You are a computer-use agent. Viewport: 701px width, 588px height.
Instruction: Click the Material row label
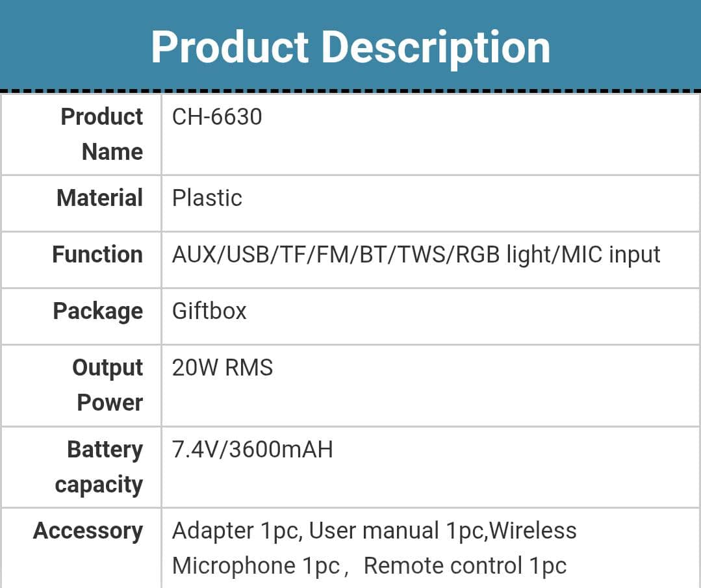tap(99, 198)
